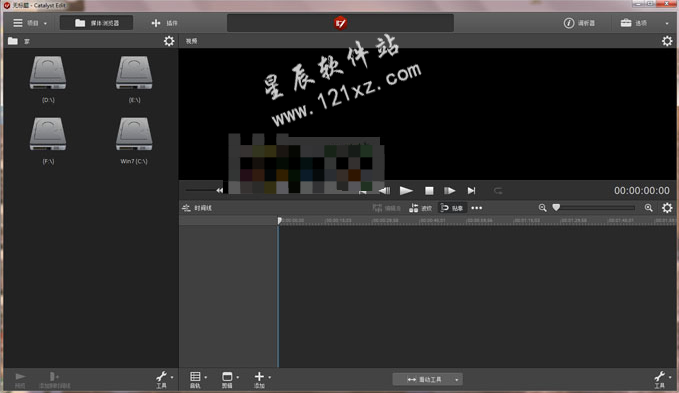
Task: Stop playback
Action: (429, 190)
